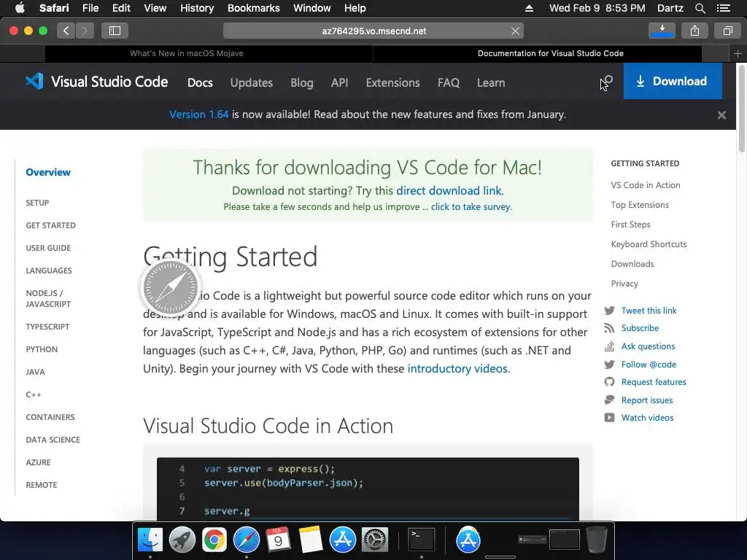The image size is (747, 560).
Task: Click the blue Download button
Action: click(x=672, y=82)
